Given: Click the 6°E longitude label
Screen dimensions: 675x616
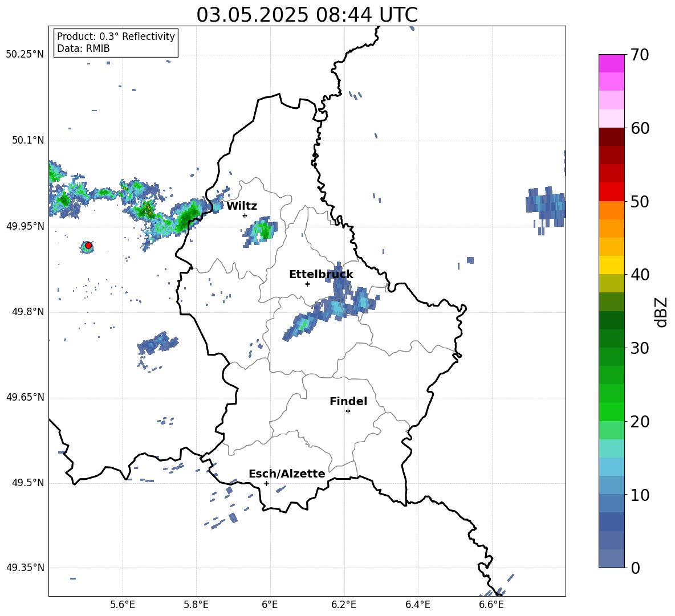Looking at the screenshot, I should 270,605.
